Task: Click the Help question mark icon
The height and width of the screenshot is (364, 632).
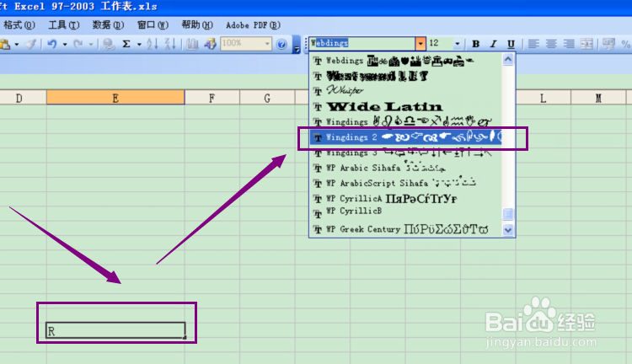Action: tap(281, 44)
